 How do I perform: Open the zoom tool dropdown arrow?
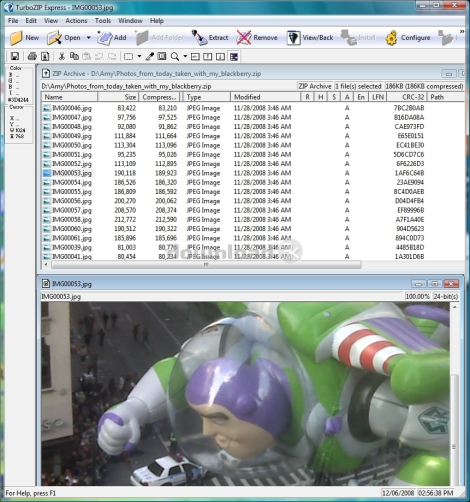(x=185, y=56)
